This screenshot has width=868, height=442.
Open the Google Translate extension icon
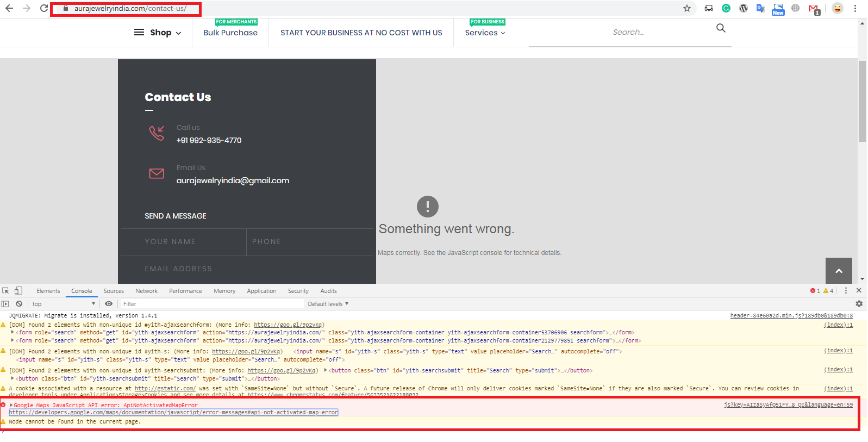tap(761, 8)
